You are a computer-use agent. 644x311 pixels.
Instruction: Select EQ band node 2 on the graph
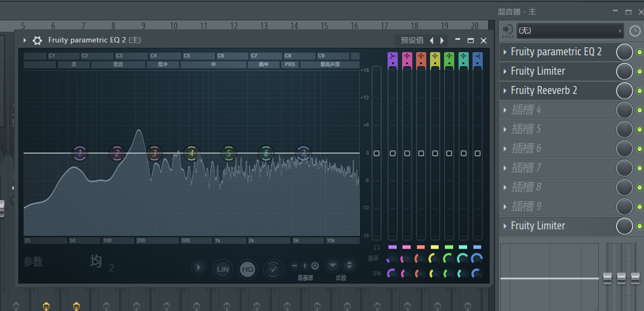(x=117, y=154)
